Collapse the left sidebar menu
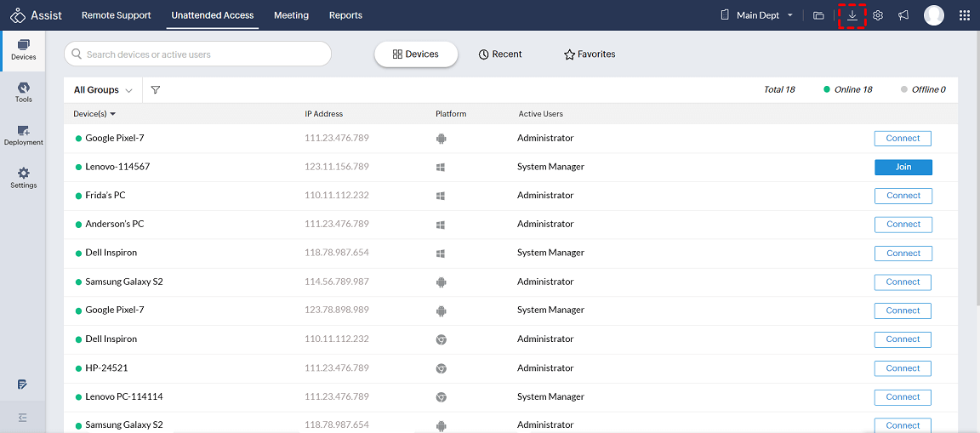The image size is (980, 433). pos(23,418)
